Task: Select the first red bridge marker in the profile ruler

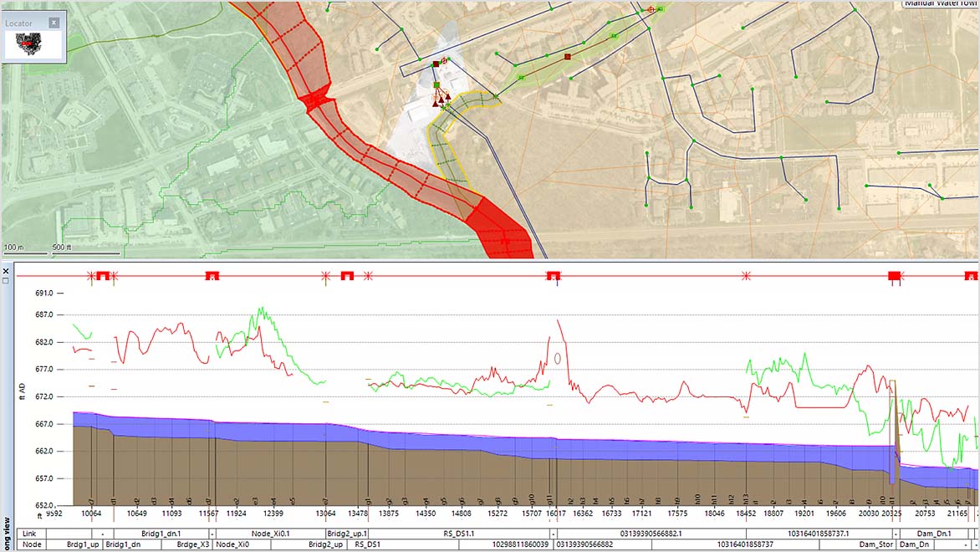Action: 102,273
